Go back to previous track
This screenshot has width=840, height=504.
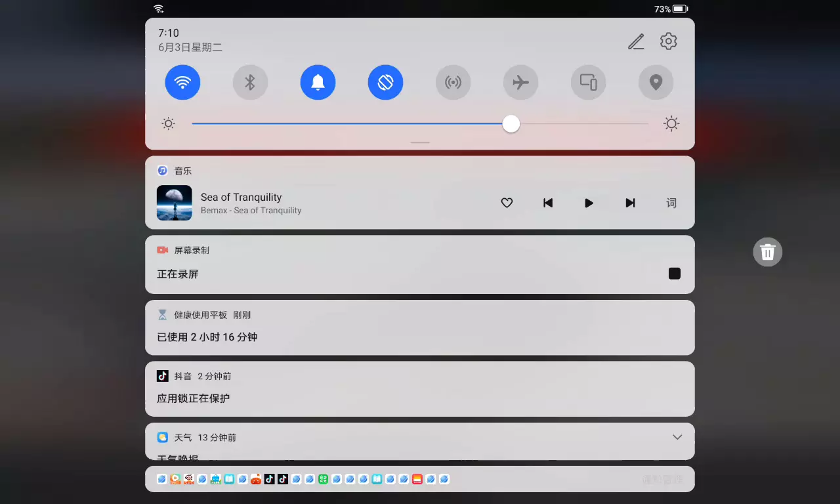[548, 203]
